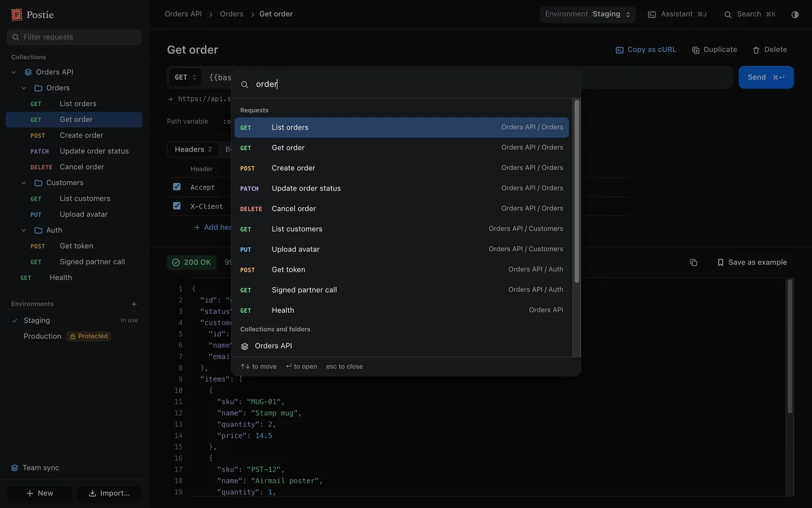Open Create order result in palette
Screen dimensions: 812x508
pyautogui.click(x=401, y=168)
